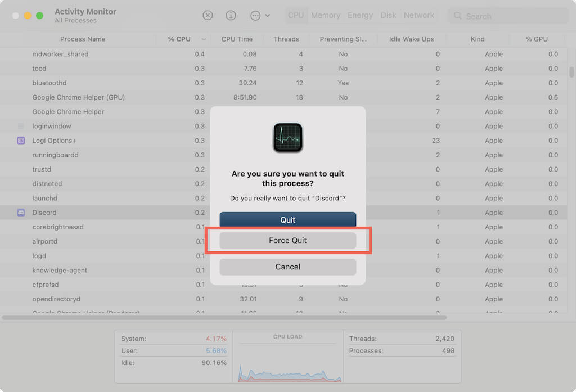Viewport: 576px width, 392px height.
Task: Switch to the CPU tab
Action: tap(296, 15)
